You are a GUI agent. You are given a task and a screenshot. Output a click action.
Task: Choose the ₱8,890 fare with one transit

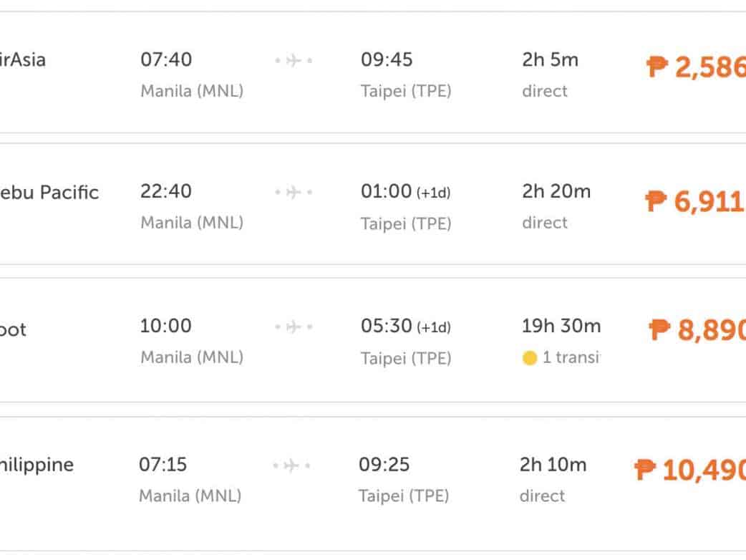point(697,330)
